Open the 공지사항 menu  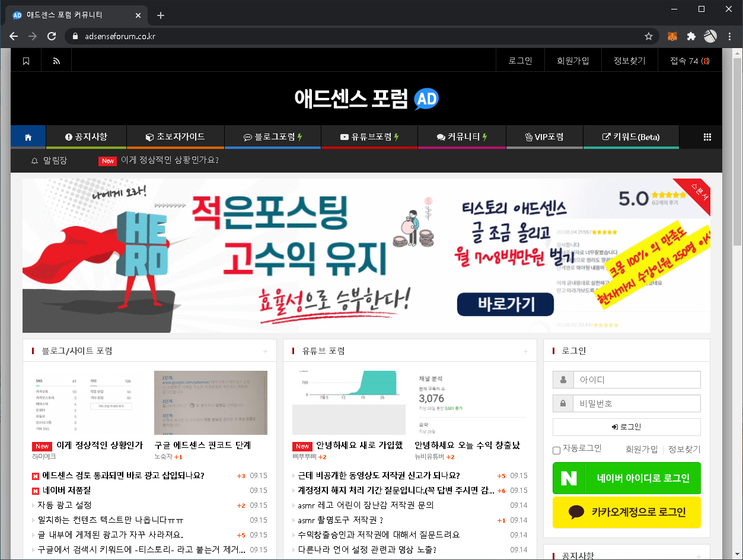point(86,137)
